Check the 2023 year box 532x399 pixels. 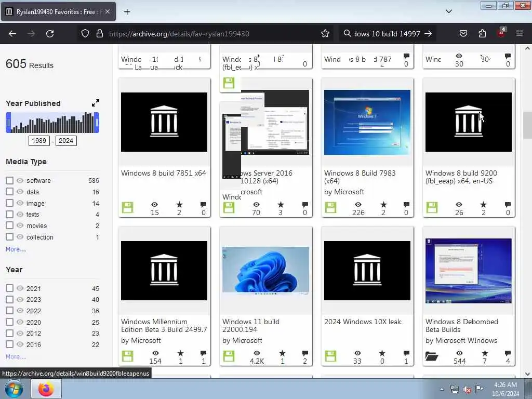click(9, 299)
